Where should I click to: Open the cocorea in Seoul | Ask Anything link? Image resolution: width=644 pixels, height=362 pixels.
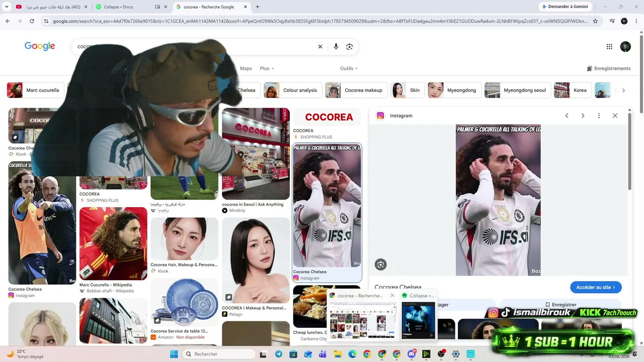[253, 205]
